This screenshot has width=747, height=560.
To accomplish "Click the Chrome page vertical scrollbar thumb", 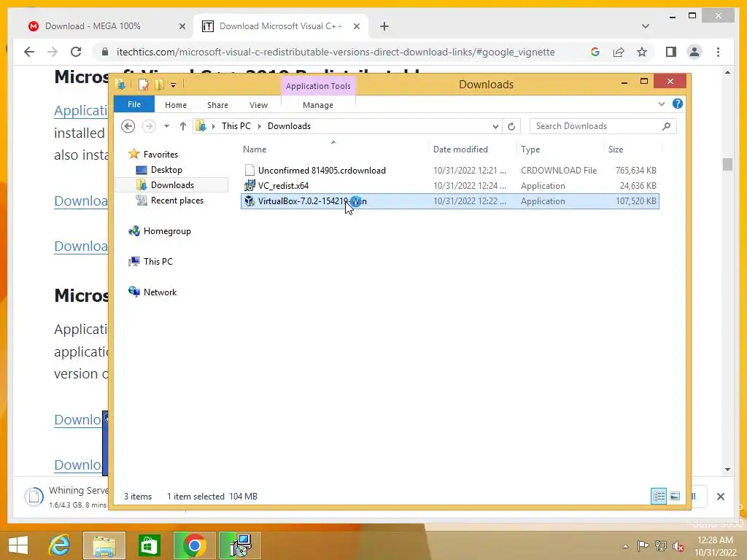I will (727, 164).
